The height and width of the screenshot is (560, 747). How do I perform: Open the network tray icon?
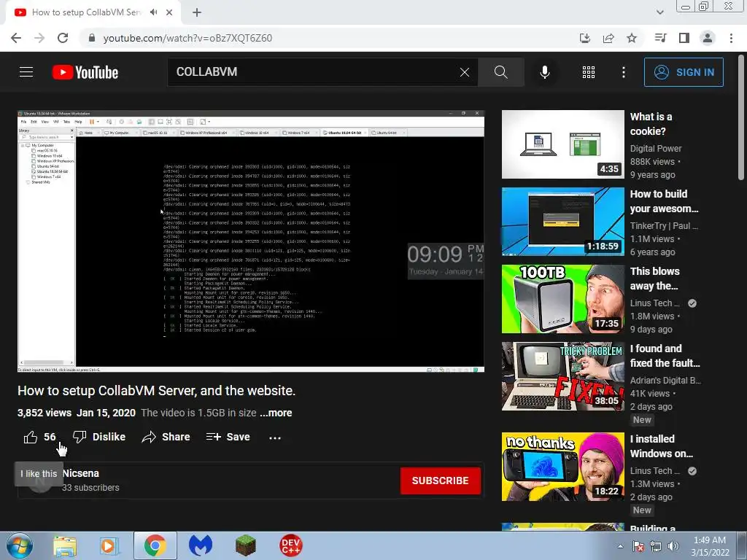point(656,547)
